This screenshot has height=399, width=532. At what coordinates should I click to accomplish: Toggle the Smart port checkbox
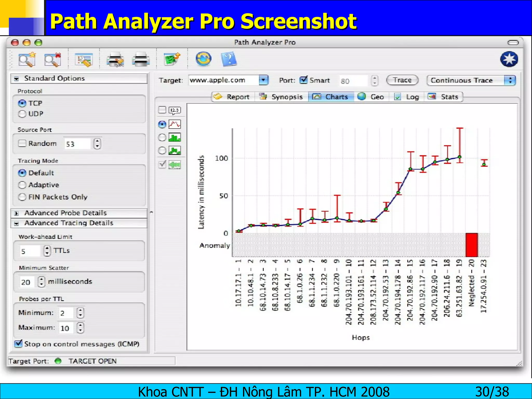pyautogui.click(x=303, y=80)
